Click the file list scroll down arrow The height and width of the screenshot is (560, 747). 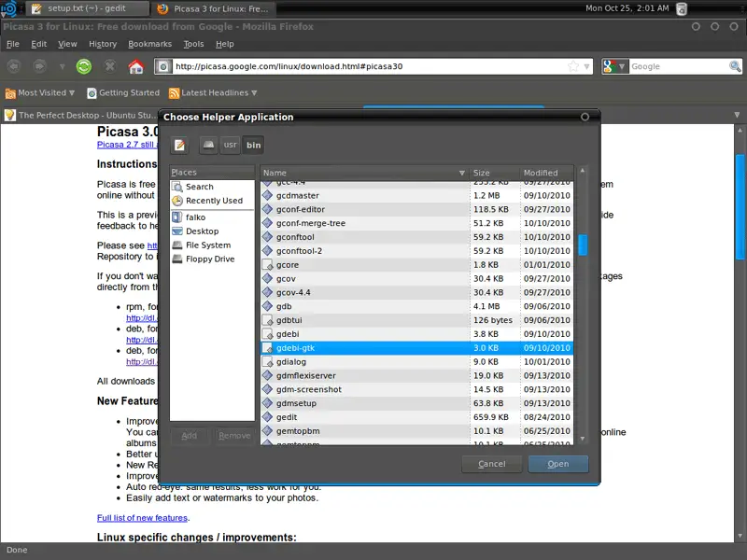point(582,439)
